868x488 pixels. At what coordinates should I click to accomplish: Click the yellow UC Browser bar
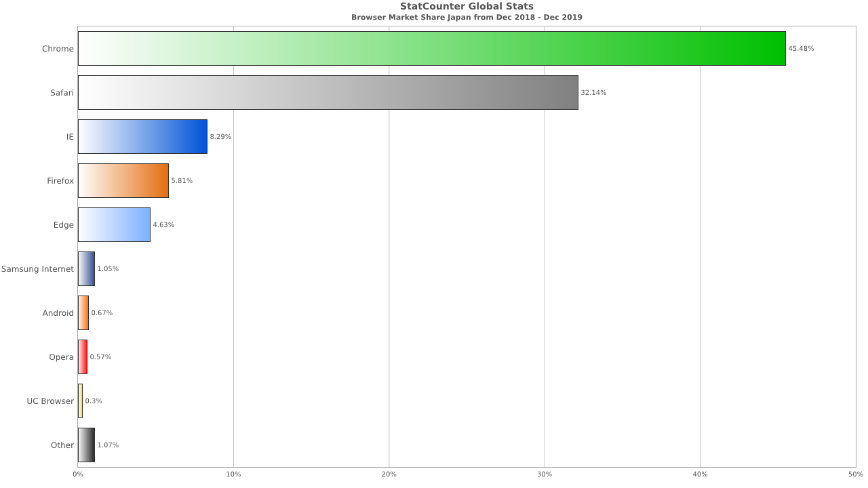(x=80, y=401)
